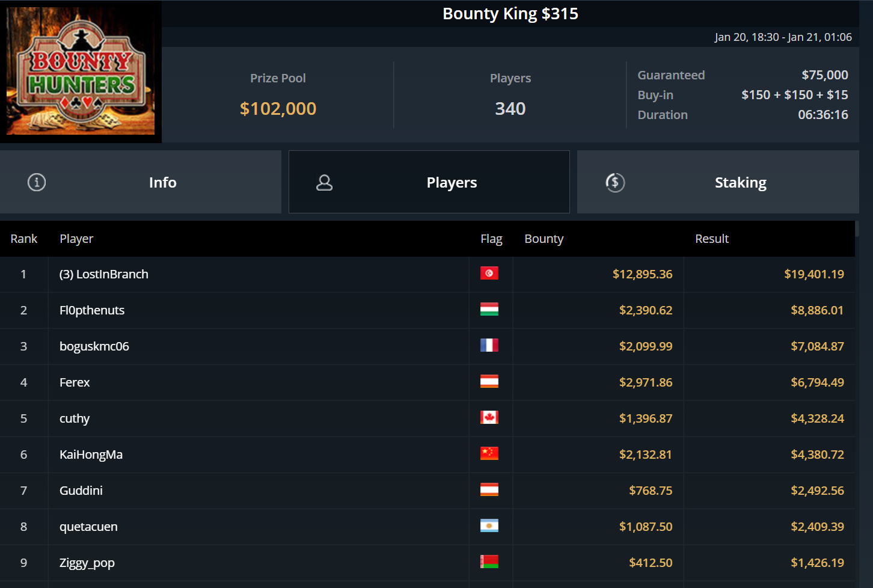Click the China flag beside KaiHongMa
873x588 pixels.
coord(489,454)
